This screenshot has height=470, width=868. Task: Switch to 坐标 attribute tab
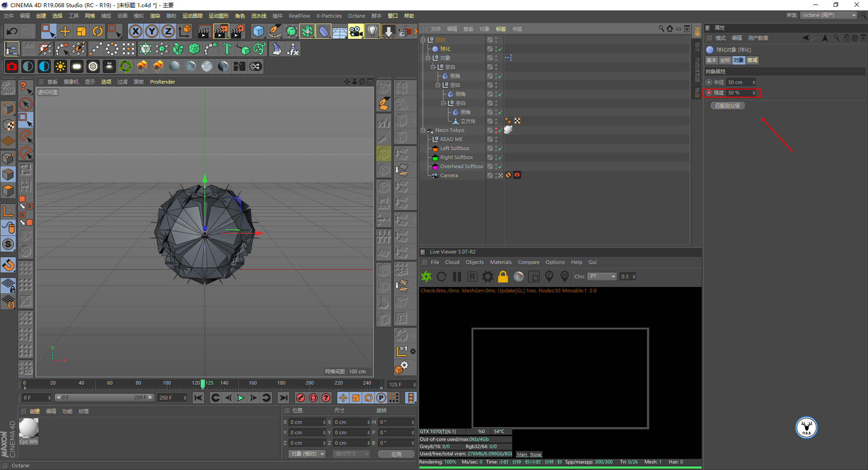(725, 60)
